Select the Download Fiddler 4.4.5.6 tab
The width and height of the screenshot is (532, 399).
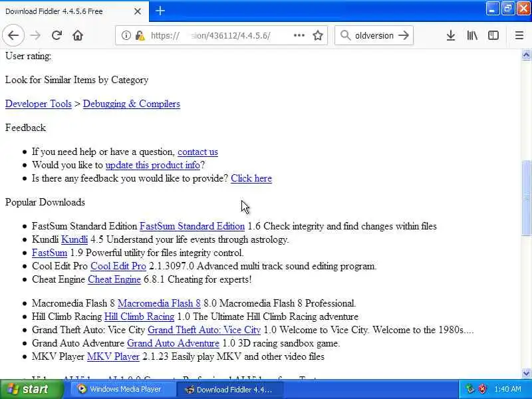point(74,11)
